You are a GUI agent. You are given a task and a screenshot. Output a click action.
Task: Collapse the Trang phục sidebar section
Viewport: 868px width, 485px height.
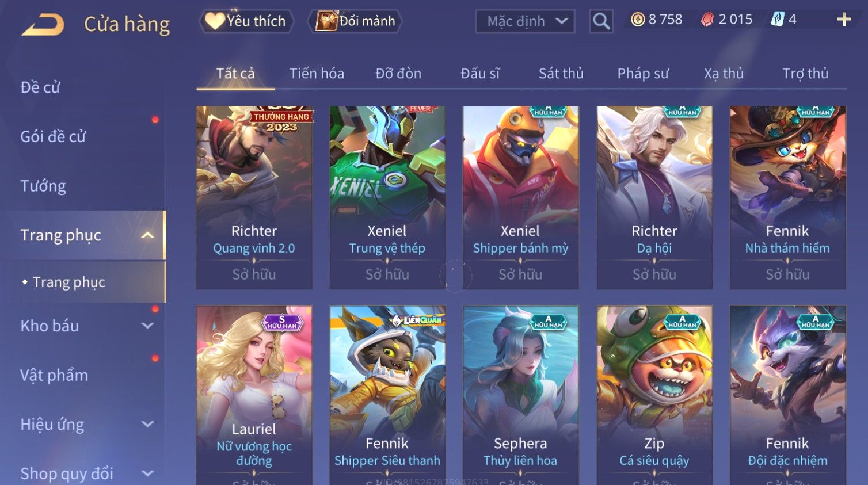click(147, 235)
